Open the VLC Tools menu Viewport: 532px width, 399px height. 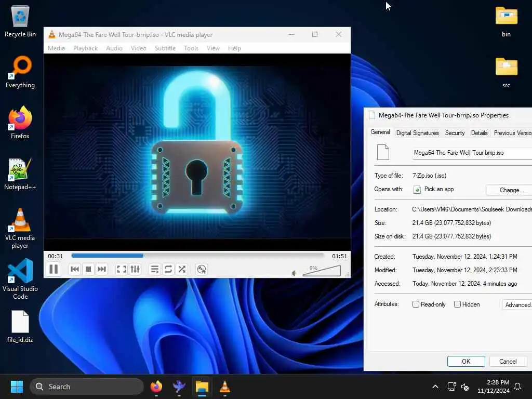[x=191, y=48]
